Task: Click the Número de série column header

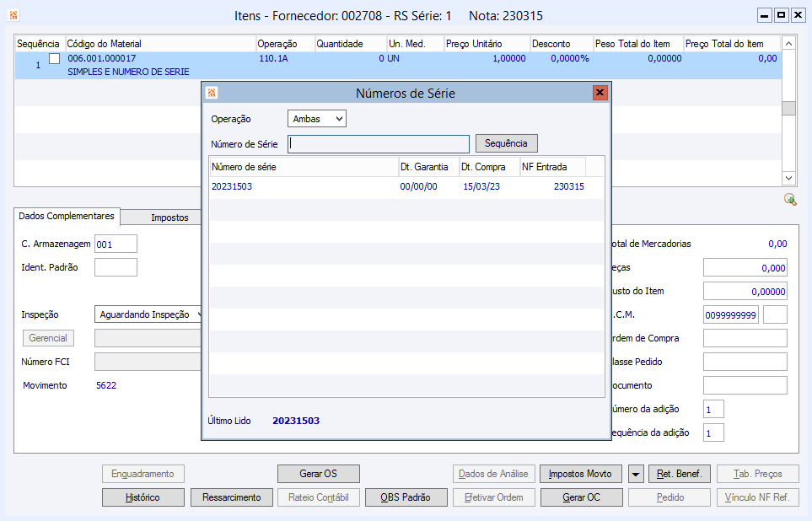Action: click(x=304, y=167)
